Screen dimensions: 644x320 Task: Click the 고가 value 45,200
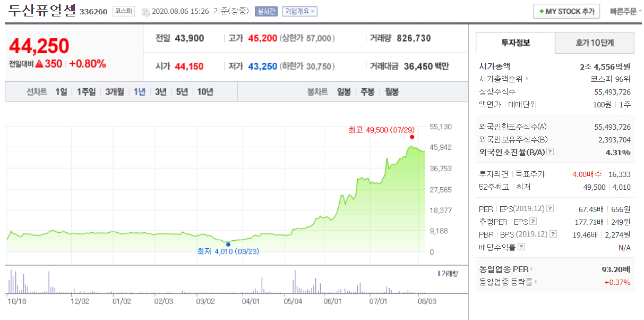click(262, 38)
